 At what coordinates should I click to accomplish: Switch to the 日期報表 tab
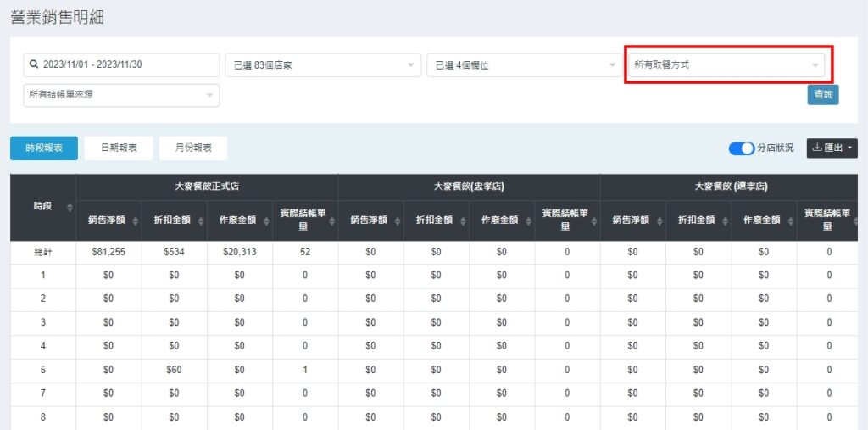point(120,148)
